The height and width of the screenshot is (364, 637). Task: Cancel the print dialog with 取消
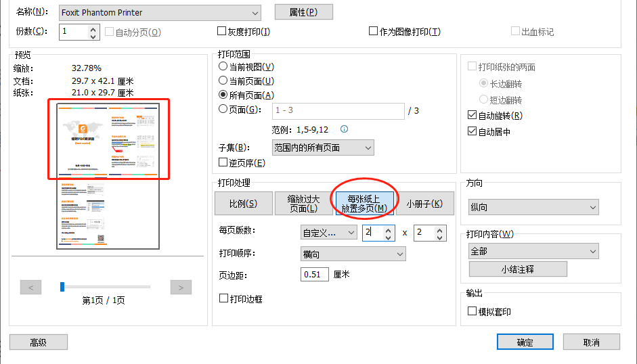coord(592,342)
